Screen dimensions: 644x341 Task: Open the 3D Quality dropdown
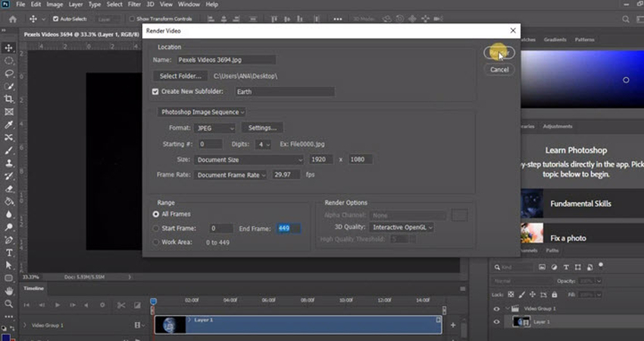tap(402, 227)
